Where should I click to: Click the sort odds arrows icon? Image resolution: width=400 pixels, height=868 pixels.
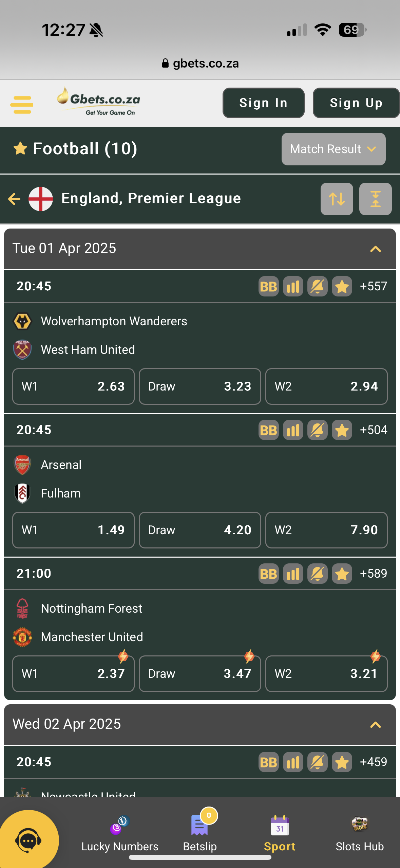pos(336,199)
